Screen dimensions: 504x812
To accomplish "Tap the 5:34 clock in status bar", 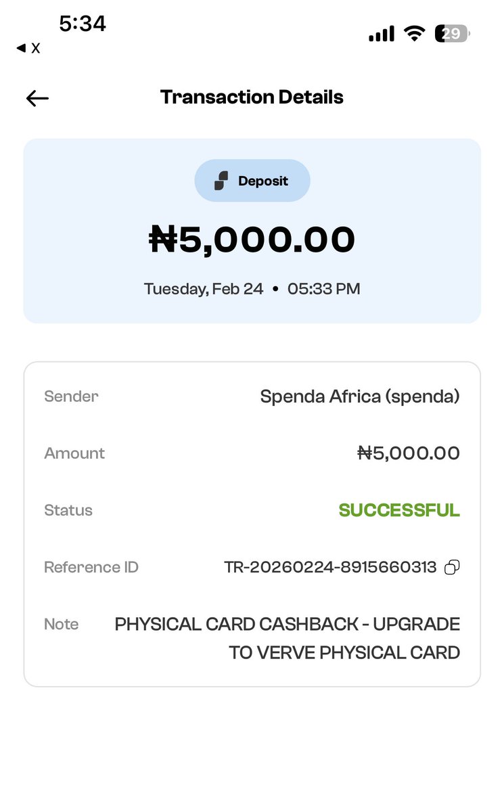I will coord(83,24).
